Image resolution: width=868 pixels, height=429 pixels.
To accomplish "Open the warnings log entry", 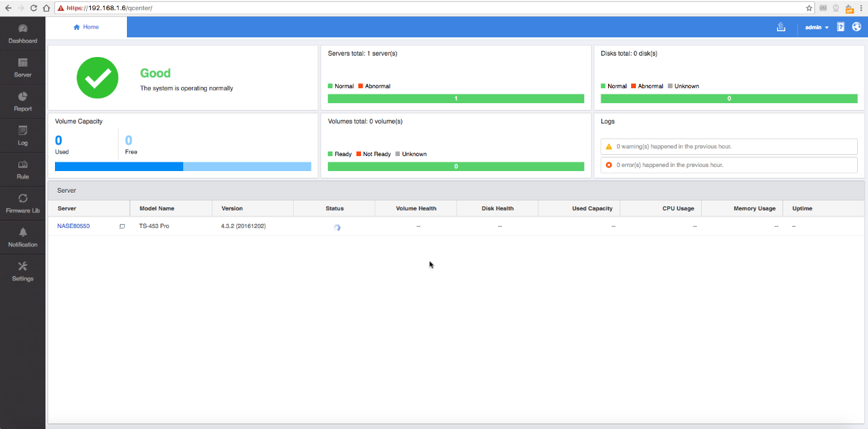I will click(729, 146).
